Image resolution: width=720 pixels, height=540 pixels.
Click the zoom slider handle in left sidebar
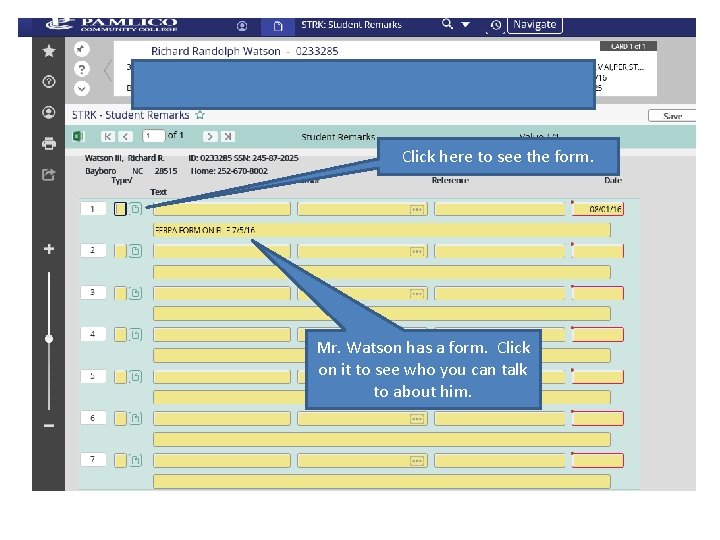tap(49, 339)
